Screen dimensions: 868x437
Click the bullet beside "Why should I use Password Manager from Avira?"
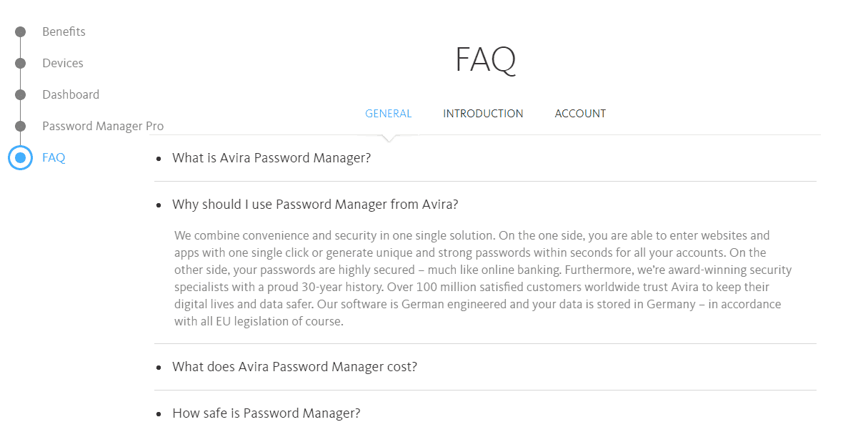[x=158, y=205]
